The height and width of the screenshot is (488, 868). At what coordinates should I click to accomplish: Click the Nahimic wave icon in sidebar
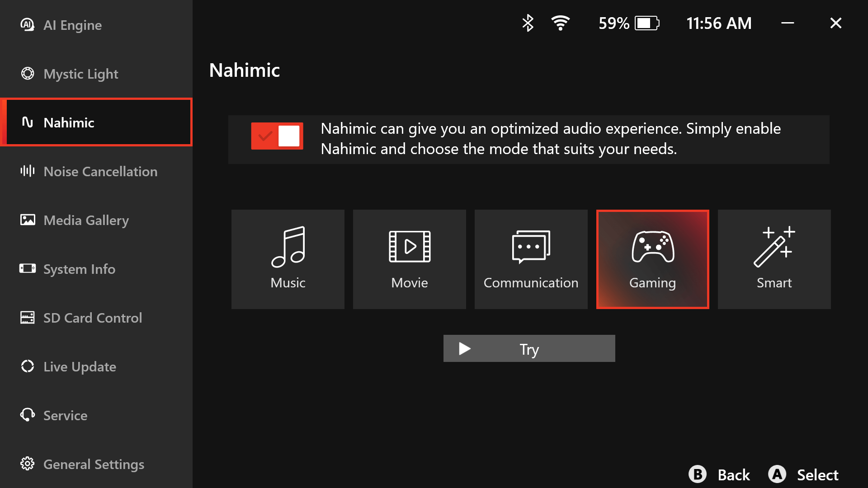click(x=28, y=122)
